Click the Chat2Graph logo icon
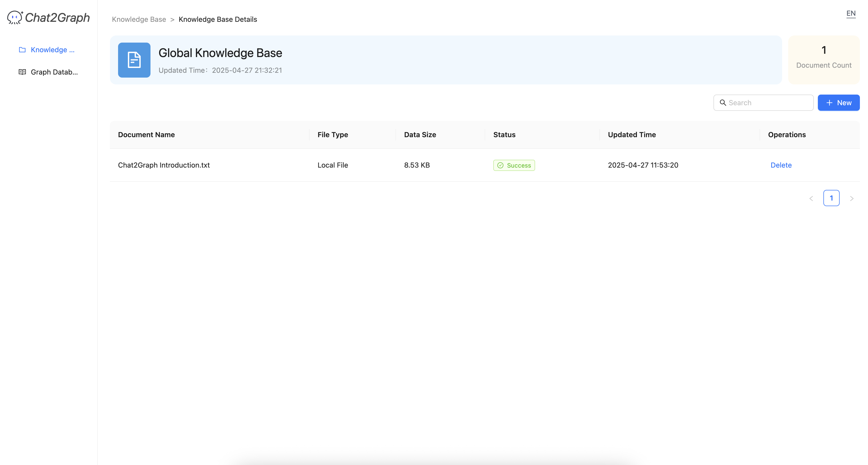This screenshot has height=465, width=868. 15,17
